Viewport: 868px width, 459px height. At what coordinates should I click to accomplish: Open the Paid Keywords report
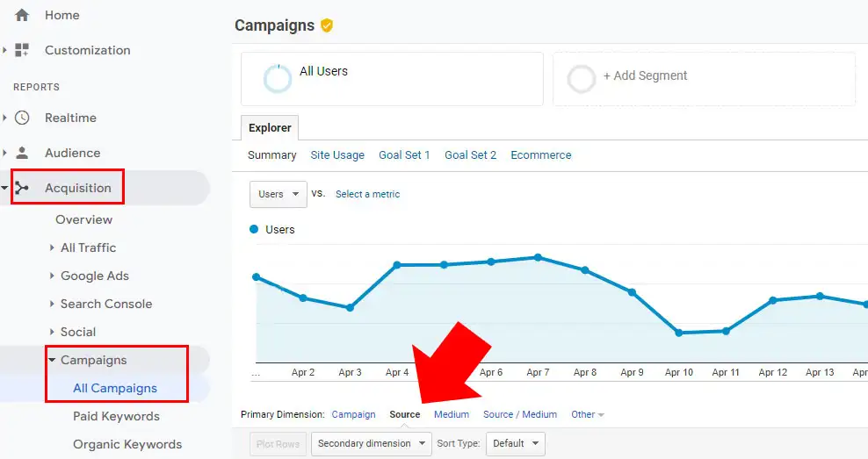click(x=116, y=416)
